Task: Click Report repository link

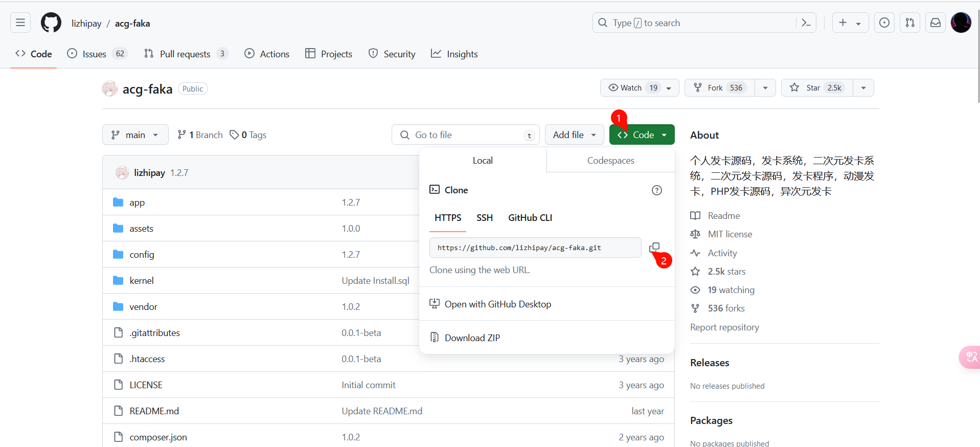Action: 724,327
